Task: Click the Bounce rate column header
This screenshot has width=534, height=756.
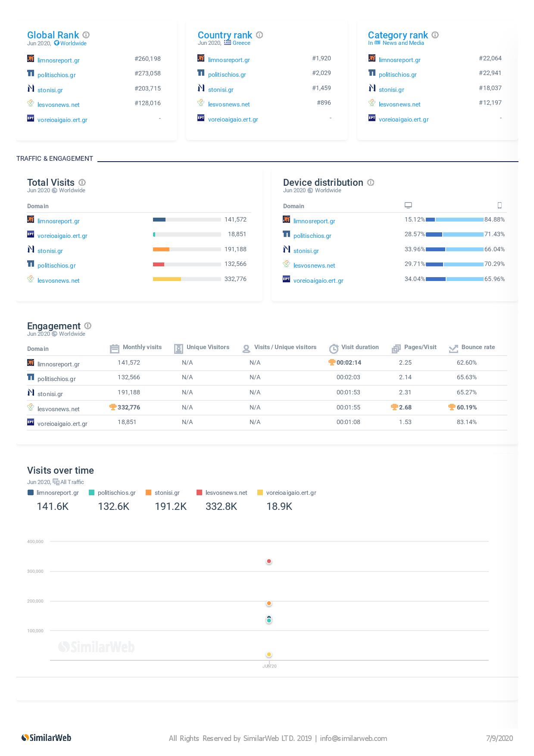Action: (x=478, y=347)
